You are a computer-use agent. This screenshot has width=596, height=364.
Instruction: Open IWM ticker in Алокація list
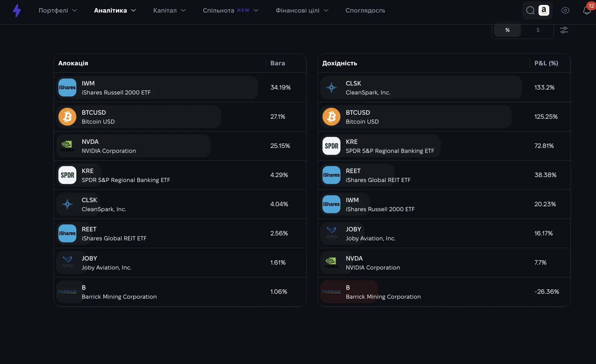(x=88, y=83)
